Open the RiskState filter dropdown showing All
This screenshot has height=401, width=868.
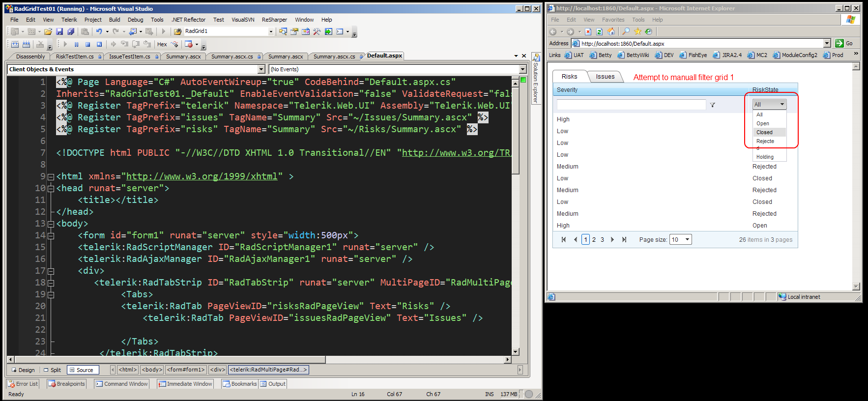769,104
